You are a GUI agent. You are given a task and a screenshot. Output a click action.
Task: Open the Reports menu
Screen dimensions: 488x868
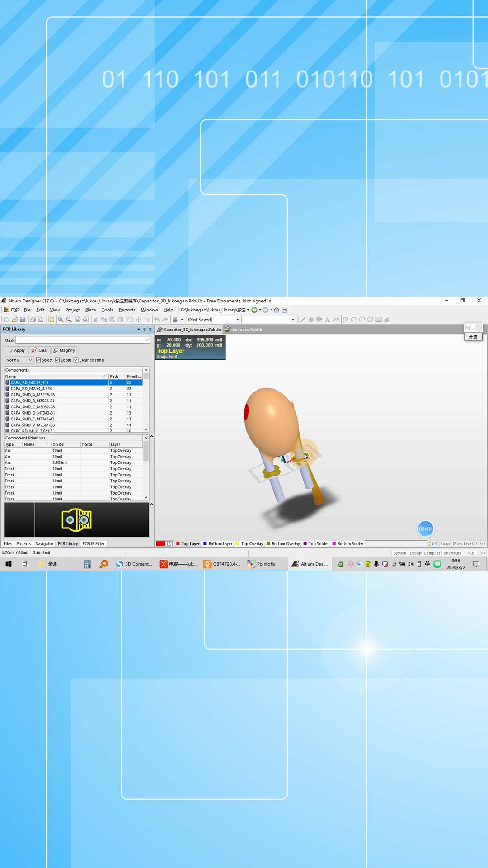coord(127,310)
